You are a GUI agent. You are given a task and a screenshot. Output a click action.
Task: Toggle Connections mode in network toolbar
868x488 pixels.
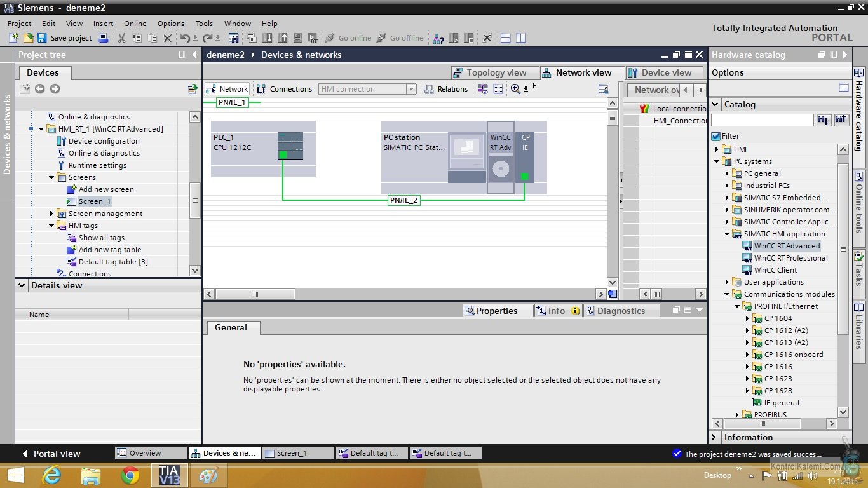[x=283, y=89]
